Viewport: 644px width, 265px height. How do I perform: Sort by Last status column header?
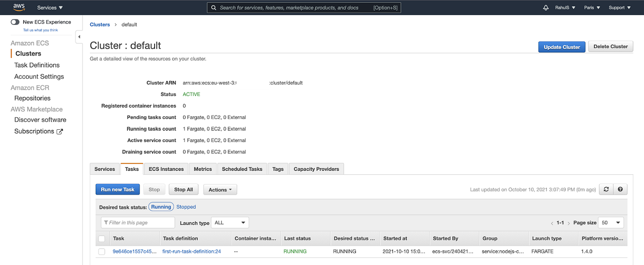point(305,238)
